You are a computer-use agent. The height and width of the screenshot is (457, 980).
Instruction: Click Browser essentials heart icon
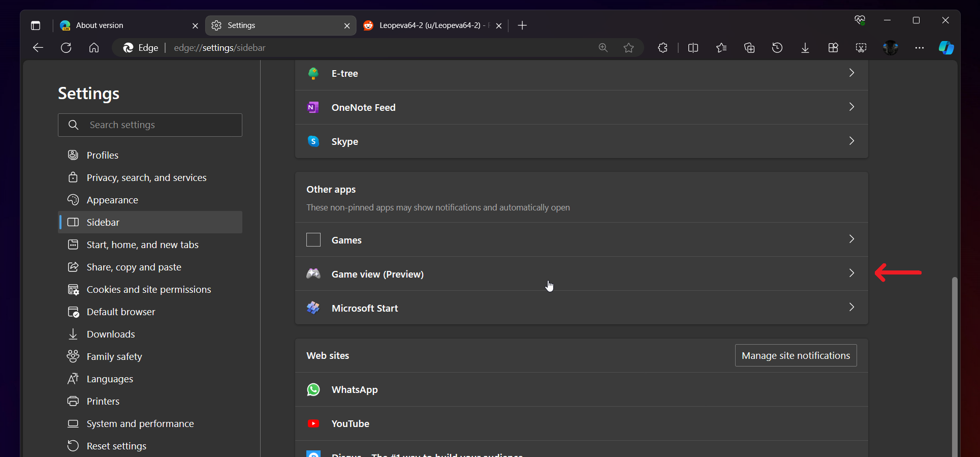(860, 20)
